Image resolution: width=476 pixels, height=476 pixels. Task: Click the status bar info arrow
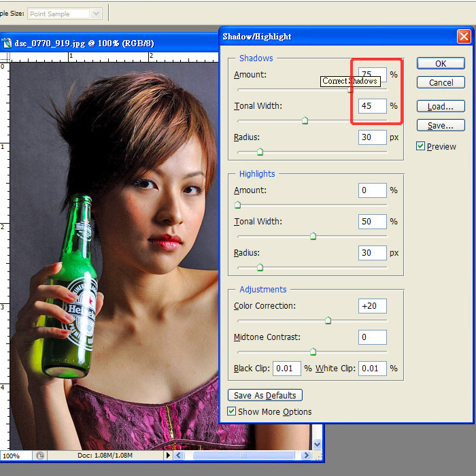tap(169, 456)
